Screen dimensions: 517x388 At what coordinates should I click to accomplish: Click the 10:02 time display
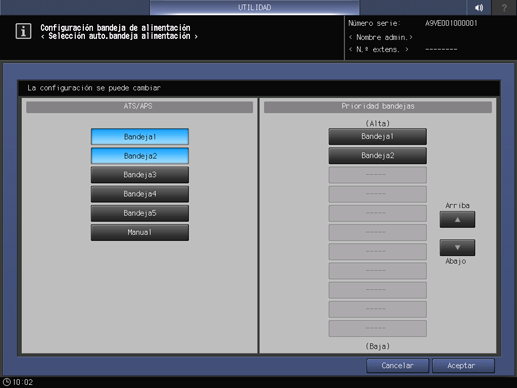pyautogui.click(x=23, y=382)
